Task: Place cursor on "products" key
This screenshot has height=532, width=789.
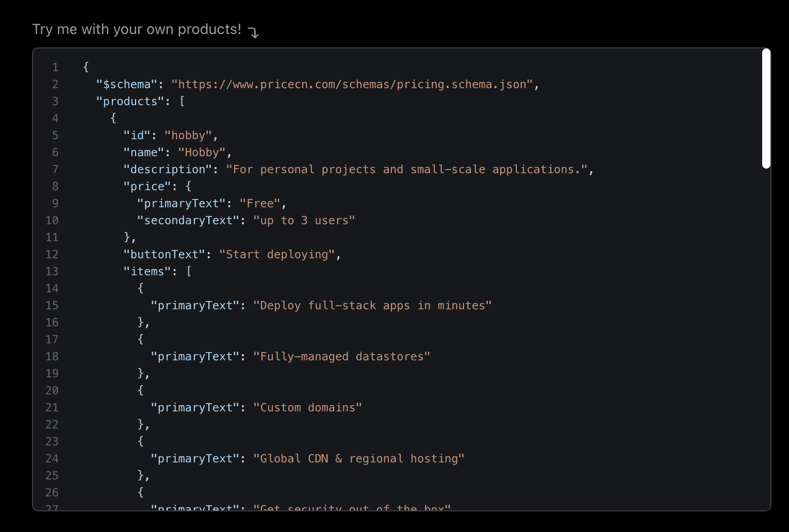Action: coord(130,102)
